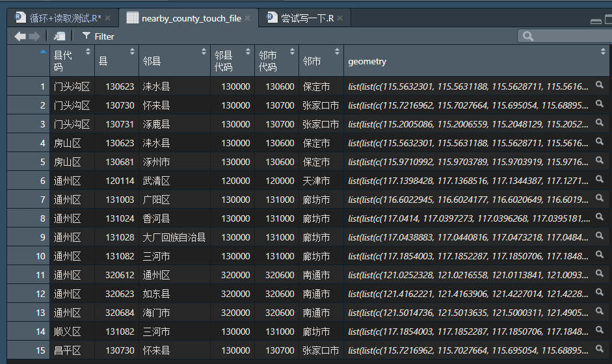Select 120000 邻县代码 cell in row 6
612x364 pixels.
coord(233,181)
